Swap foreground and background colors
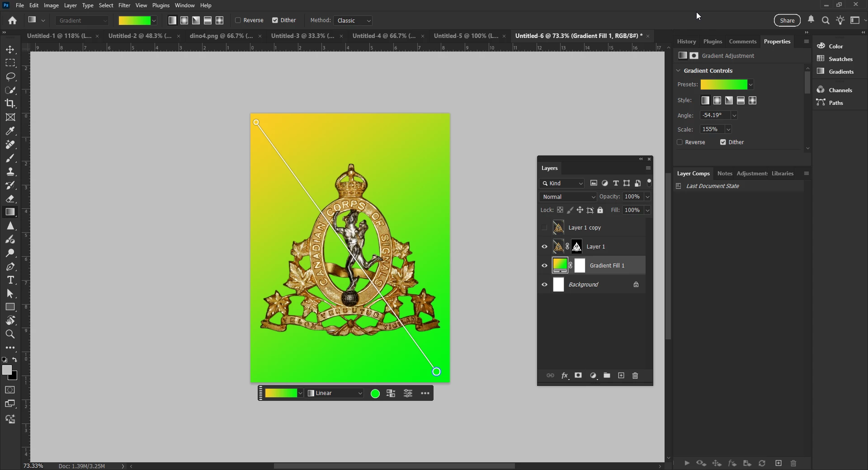 pos(14,360)
